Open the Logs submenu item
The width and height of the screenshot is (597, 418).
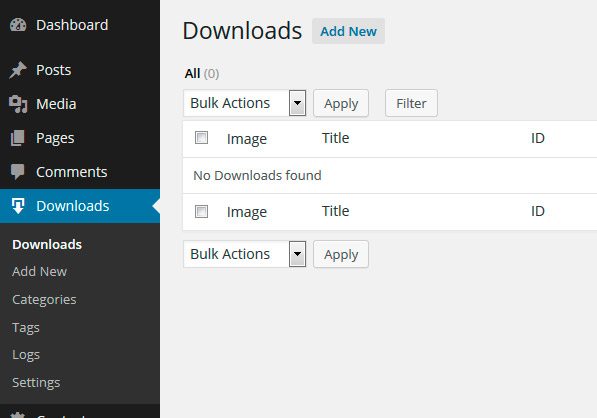(26, 355)
